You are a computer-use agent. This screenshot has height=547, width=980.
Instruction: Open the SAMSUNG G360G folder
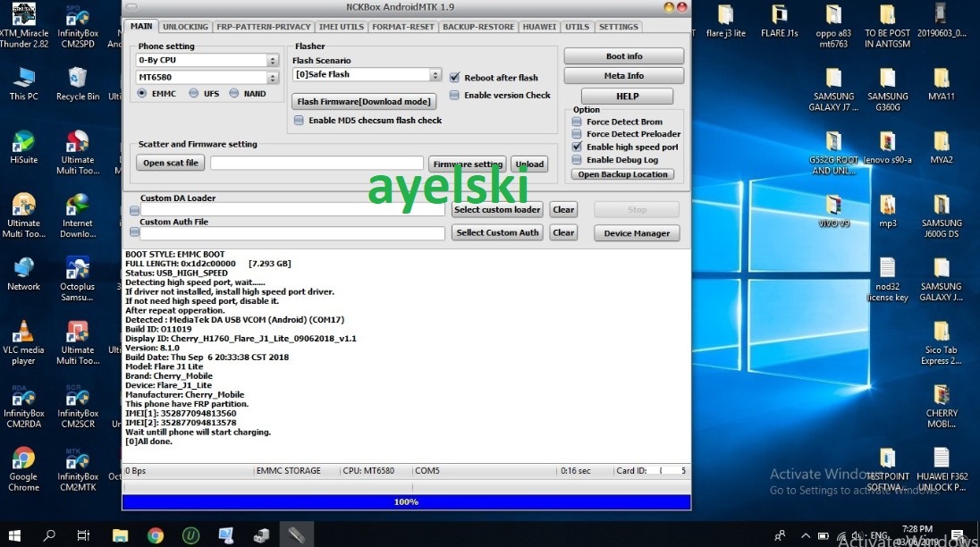click(887, 90)
